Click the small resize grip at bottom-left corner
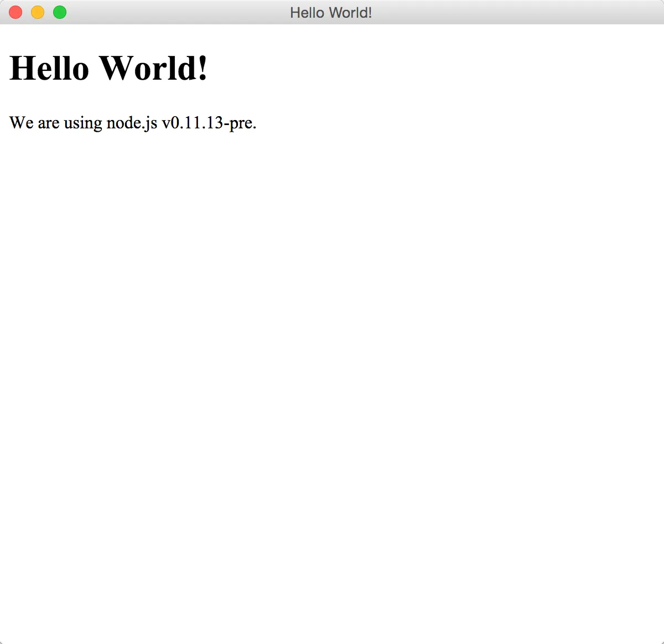664x644 pixels. [x=2, y=641]
